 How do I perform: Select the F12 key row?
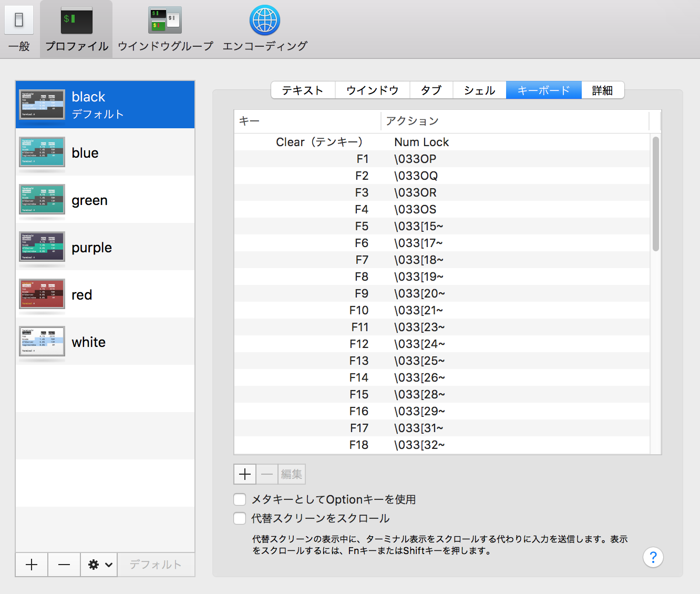pyautogui.click(x=442, y=344)
